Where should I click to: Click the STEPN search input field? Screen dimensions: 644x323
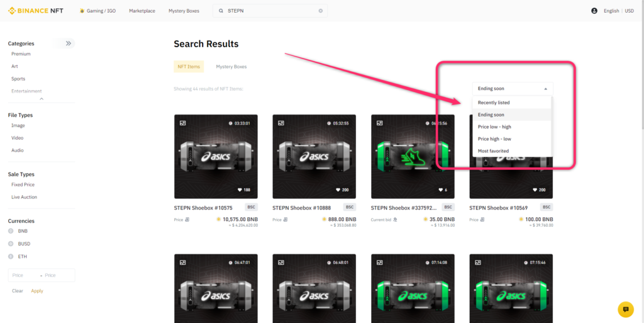coord(271,11)
